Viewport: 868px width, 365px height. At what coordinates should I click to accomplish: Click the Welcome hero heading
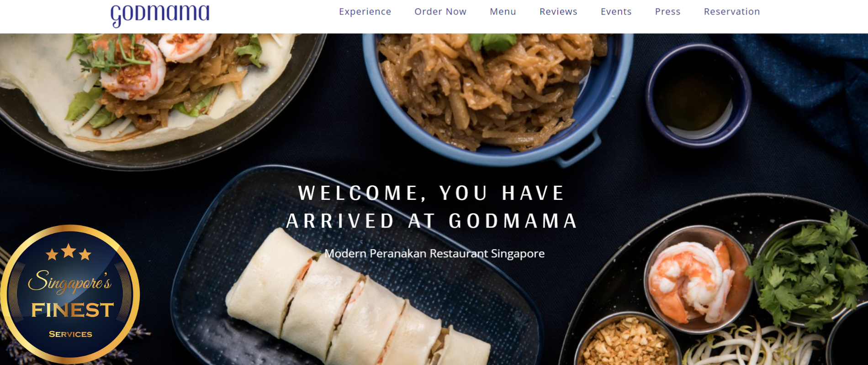point(432,207)
